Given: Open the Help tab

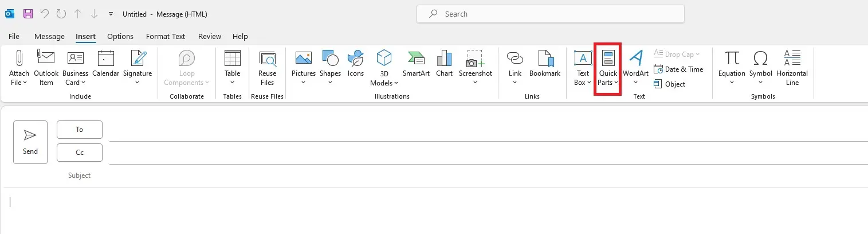Looking at the screenshot, I should click(x=240, y=36).
